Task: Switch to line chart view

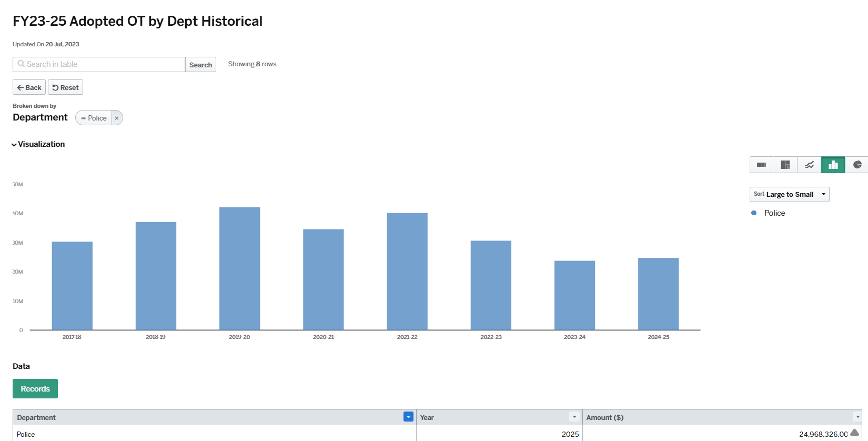Action: click(x=809, y=165)
